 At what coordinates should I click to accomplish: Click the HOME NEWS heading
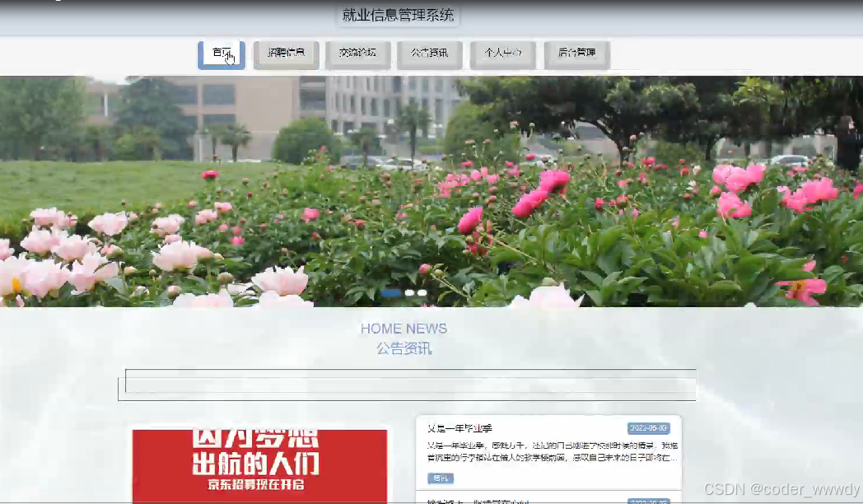pyautogui.click(x=404, y=329)
